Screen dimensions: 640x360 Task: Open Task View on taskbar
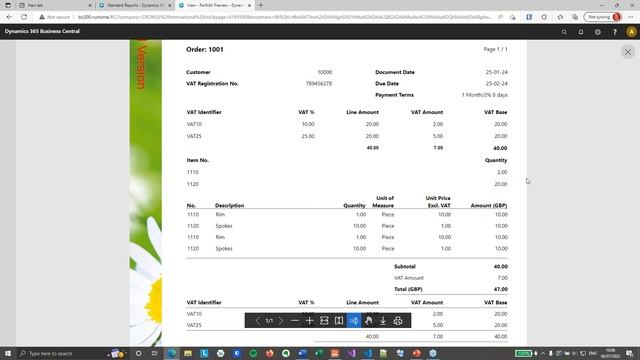coord(155,353)
